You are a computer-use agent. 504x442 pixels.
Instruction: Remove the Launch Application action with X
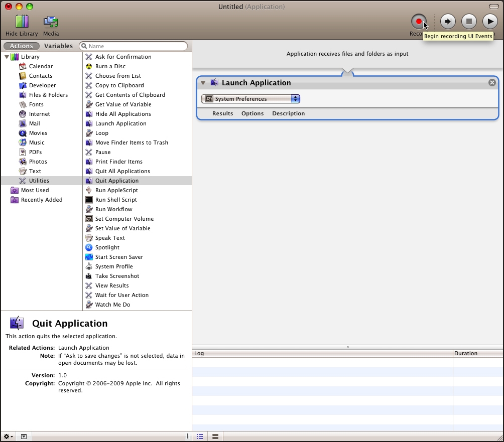pos(492,83)
